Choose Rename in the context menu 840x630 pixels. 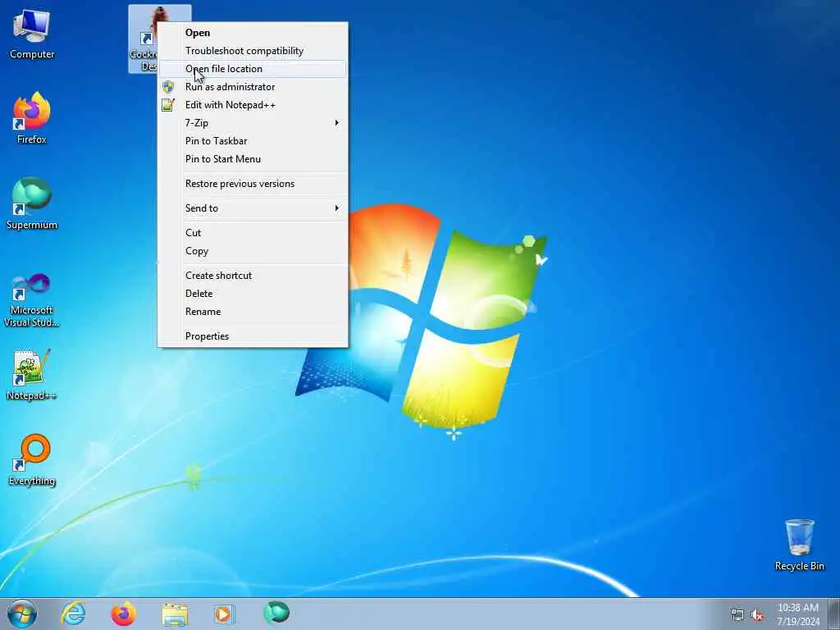tap(253, 312)
